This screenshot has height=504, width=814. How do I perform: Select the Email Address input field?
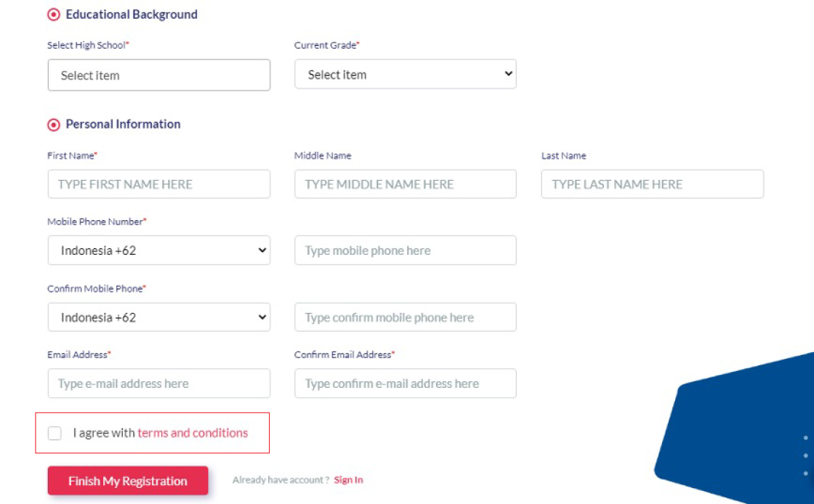point(159,383)
